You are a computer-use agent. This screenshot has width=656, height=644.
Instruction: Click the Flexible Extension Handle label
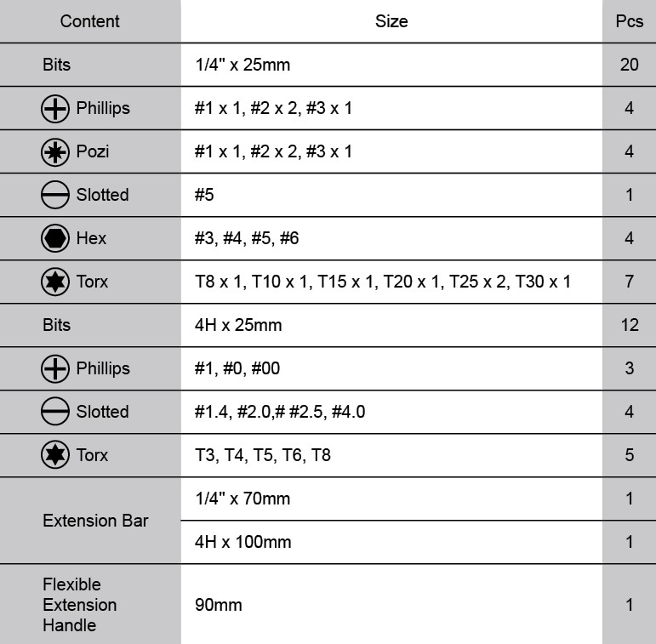(80, 605)
